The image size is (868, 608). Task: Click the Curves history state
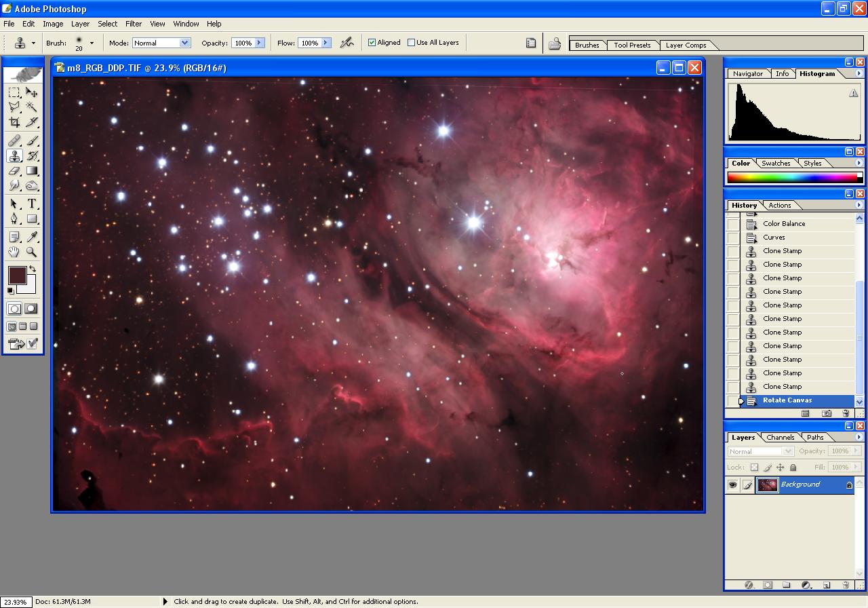(774, 237)
